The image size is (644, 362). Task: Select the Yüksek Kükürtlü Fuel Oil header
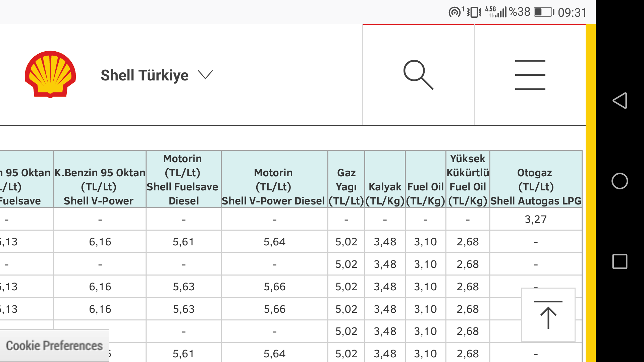click(x=468, y=180)
